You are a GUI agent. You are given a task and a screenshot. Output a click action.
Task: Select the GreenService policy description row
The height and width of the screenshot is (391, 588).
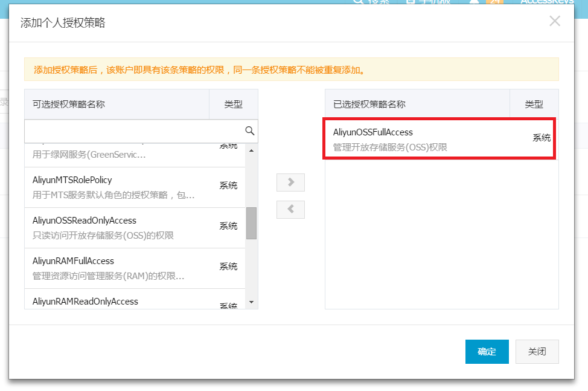tap(135, 155)
